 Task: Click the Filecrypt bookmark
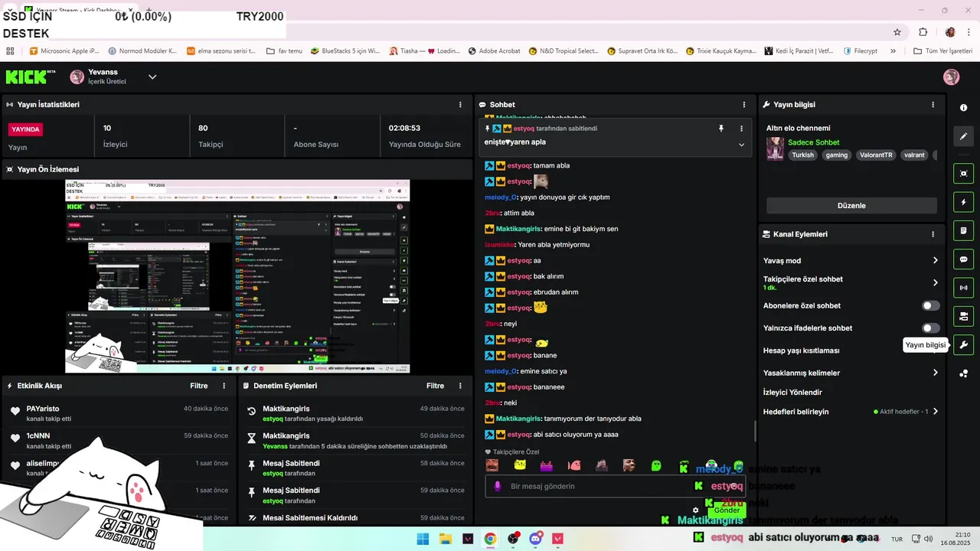click(x=860, y=51)
